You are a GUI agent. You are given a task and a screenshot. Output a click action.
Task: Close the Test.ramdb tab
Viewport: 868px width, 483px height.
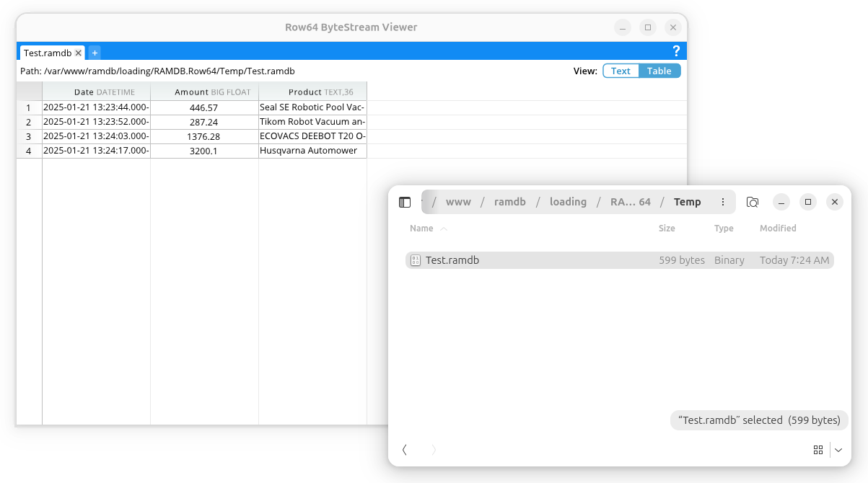point(78,53)
